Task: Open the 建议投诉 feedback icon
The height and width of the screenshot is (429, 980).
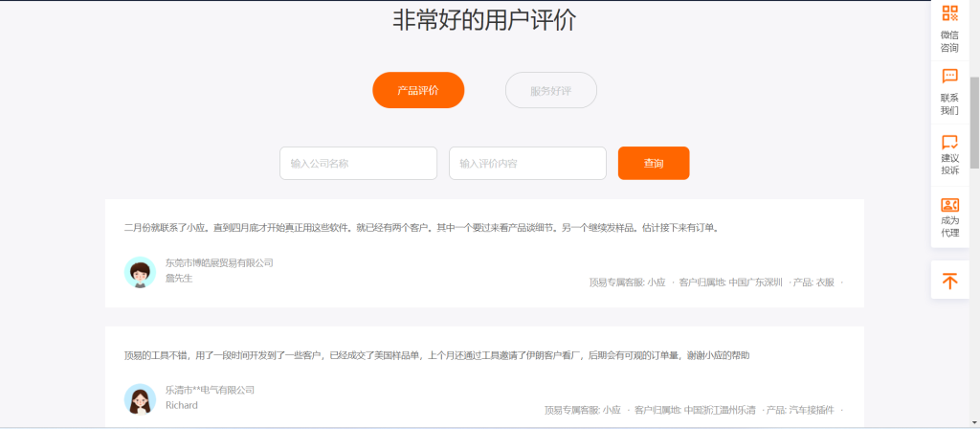Action: click(949, 142)
